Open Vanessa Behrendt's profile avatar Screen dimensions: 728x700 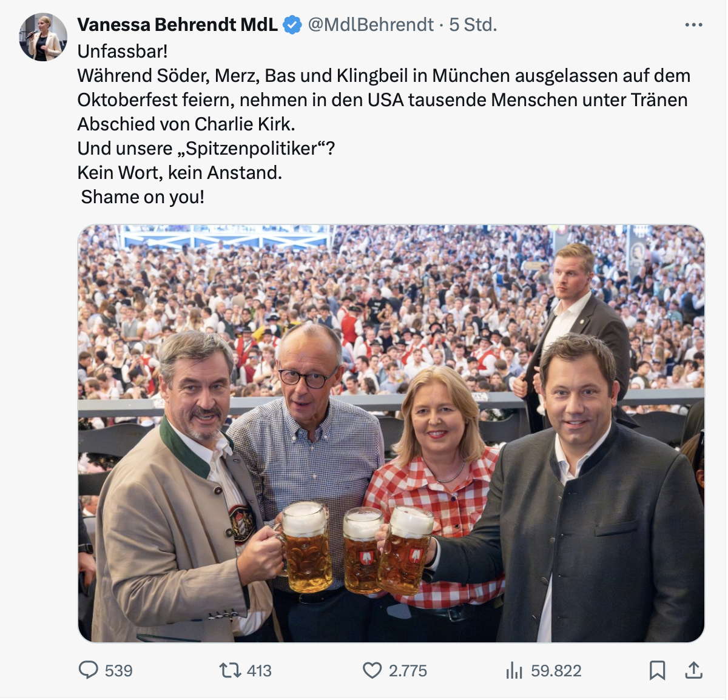pos(43,37)
